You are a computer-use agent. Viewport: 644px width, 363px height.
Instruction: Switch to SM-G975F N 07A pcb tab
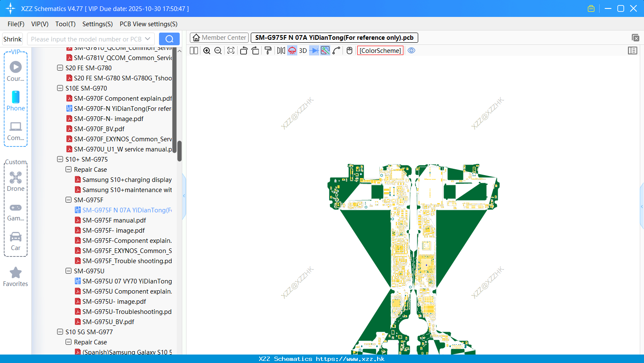click(x=334, y=38)
